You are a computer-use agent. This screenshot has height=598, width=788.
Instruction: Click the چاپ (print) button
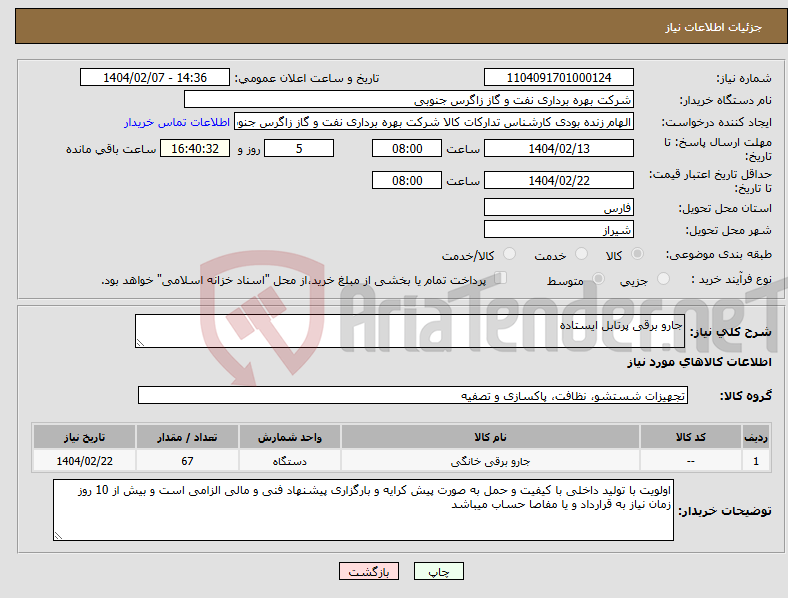tap(438, 571)
